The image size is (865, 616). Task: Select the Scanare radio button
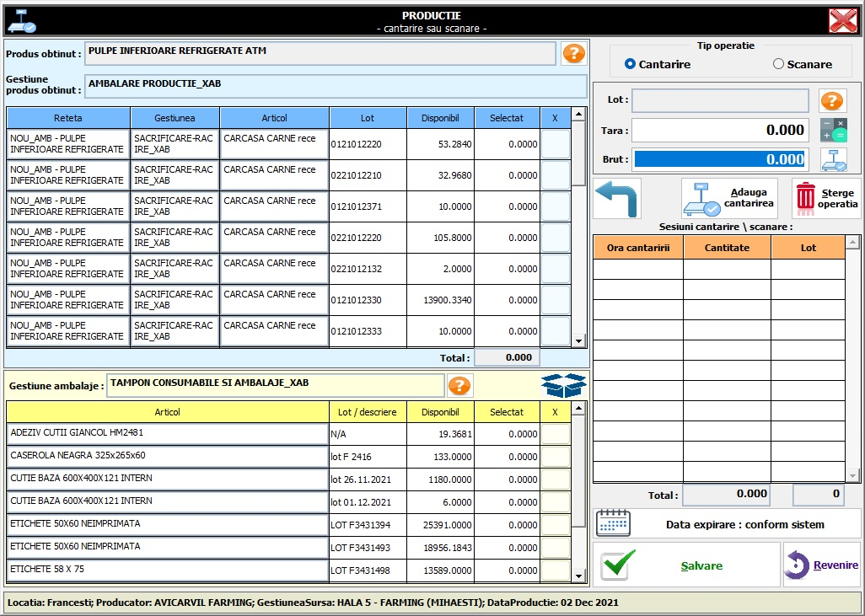point(778,64)
